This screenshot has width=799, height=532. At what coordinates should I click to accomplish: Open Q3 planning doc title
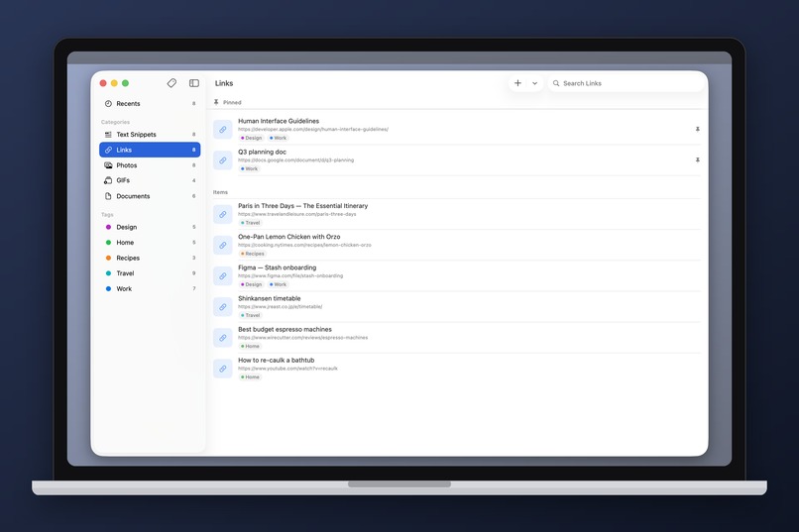pos(262,152)
